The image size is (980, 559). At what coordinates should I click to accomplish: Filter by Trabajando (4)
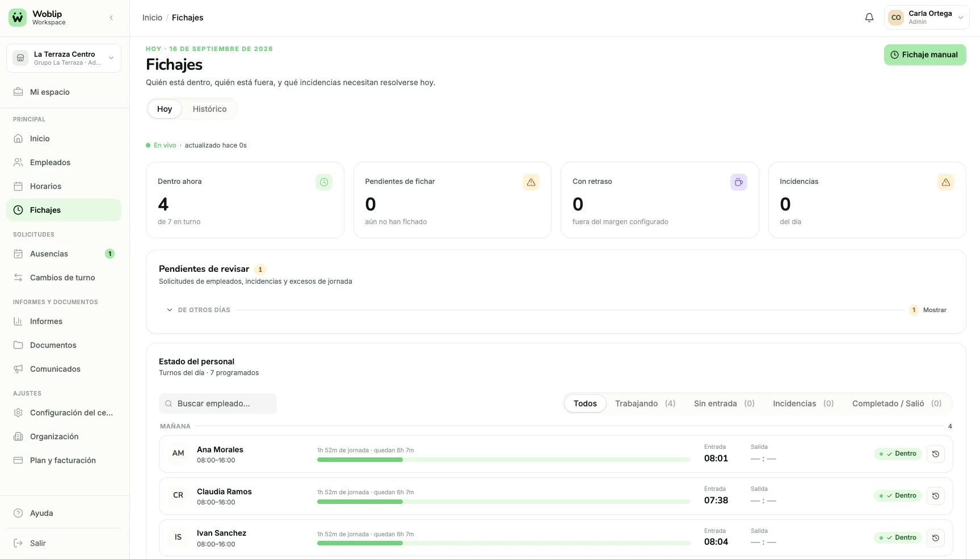point(645,404)
